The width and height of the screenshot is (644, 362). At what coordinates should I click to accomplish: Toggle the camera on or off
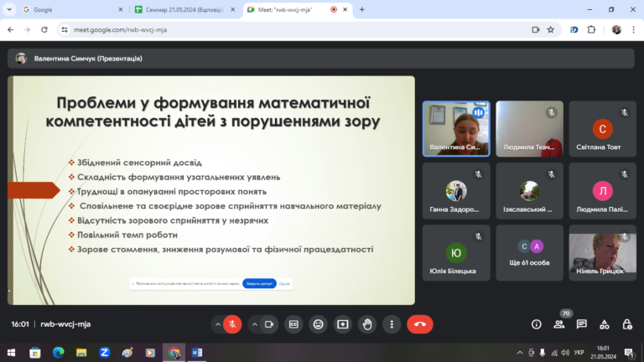[x=269, y=324]
